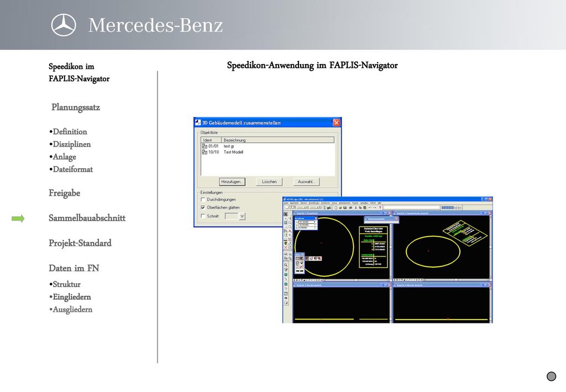Click the Bezeichnung column header
Screen dimensions: 566x392
coord(277,140)
